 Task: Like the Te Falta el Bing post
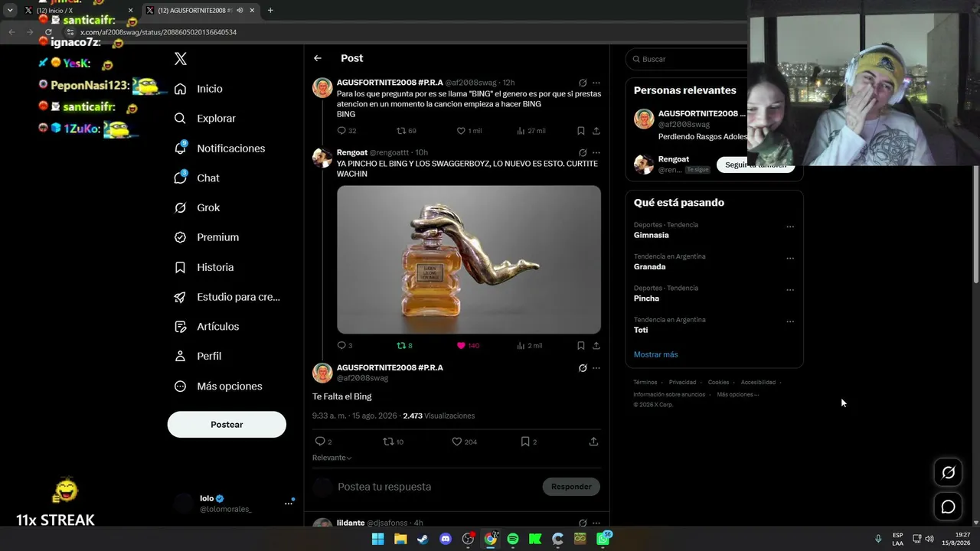(456, 442)
